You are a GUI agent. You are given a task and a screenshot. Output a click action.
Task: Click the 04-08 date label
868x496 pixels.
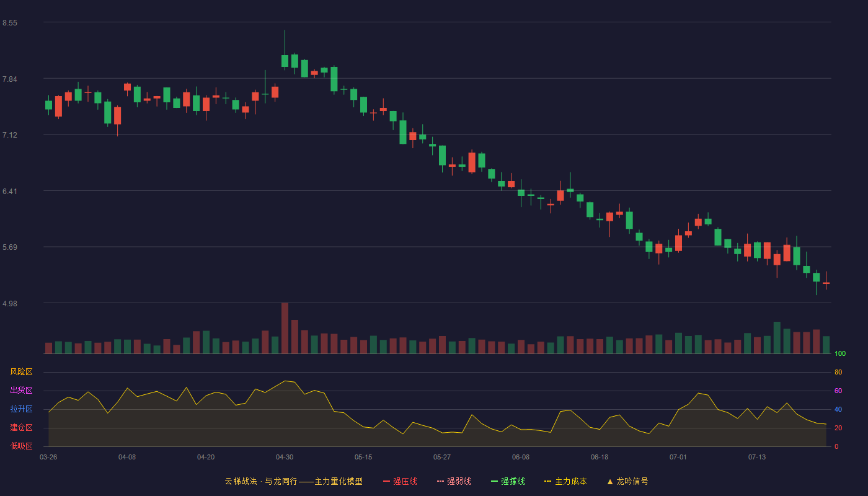coord(127,457)
